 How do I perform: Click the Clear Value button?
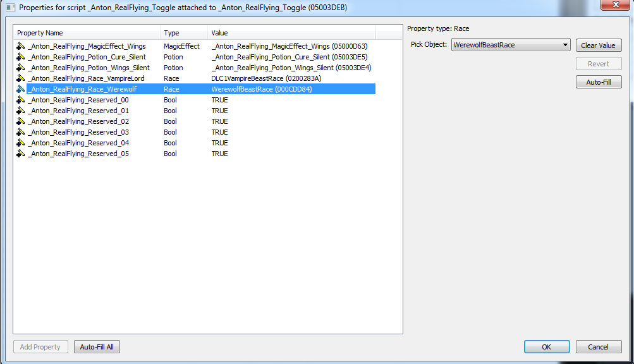599,45
